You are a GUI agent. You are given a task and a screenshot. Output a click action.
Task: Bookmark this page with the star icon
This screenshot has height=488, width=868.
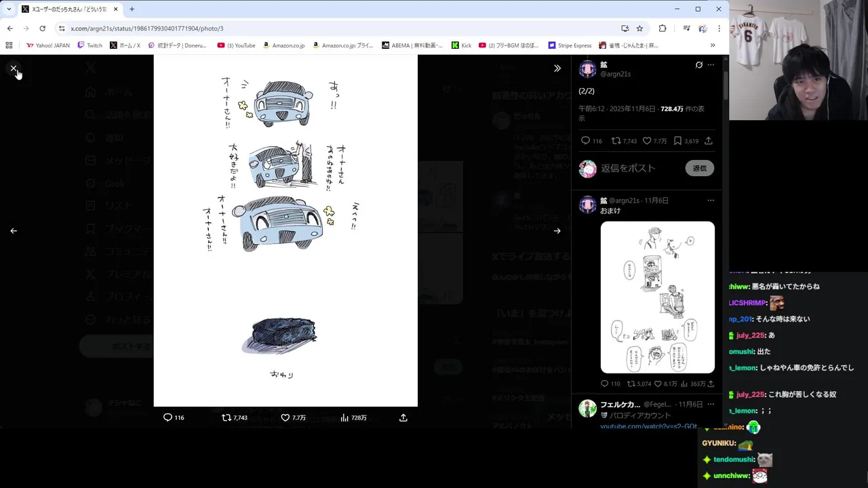(639, 28)
